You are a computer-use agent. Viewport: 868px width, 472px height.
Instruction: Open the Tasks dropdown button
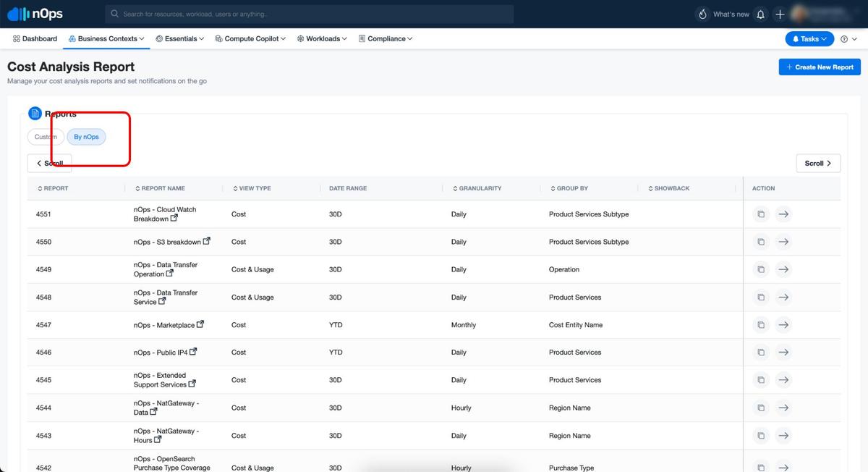(x=809, y=39)
